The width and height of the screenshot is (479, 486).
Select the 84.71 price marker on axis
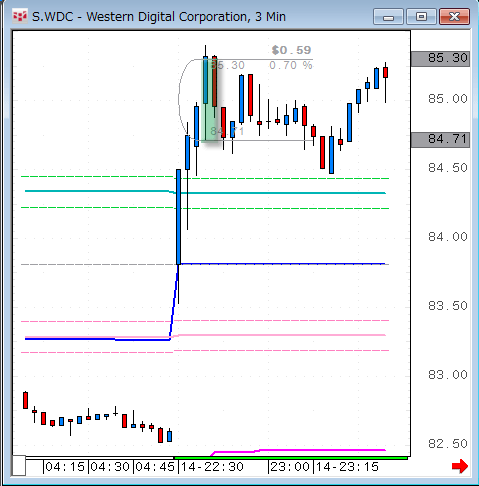click(440, 139)
